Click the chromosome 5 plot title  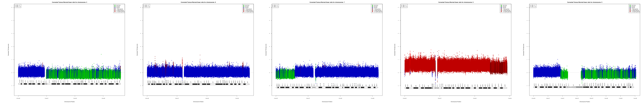[x=69, y=2]
